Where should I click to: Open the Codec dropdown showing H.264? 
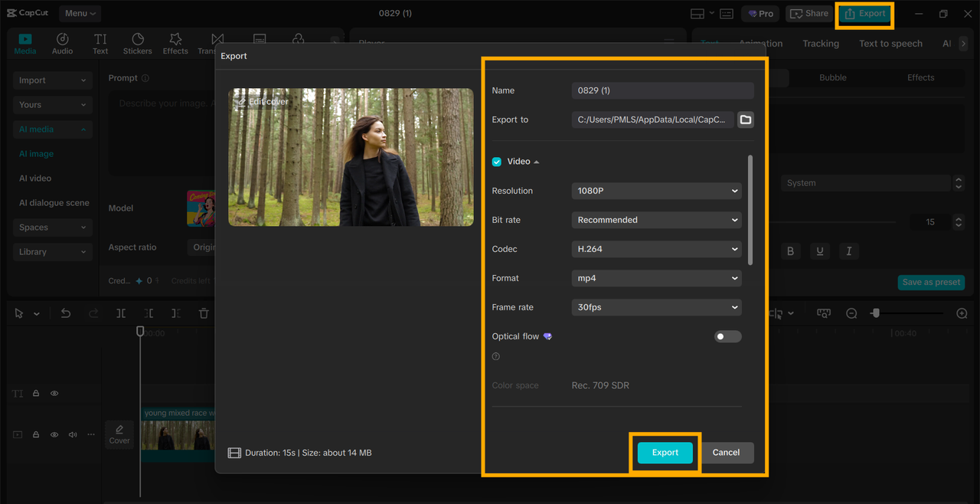657,249
